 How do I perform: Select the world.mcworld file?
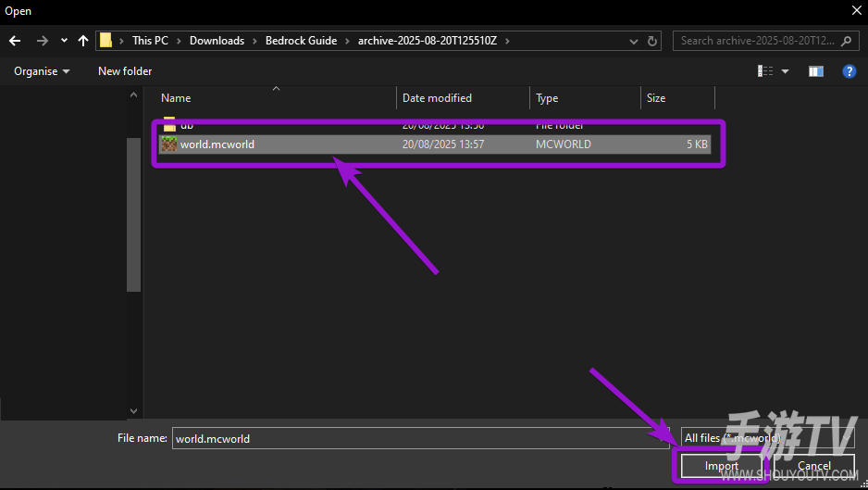click(435, 144)
